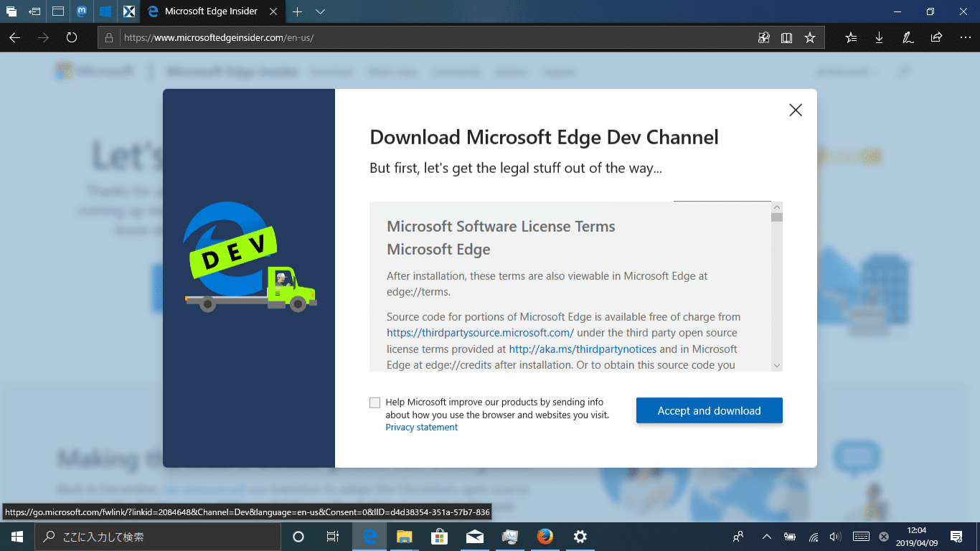Click the Cortana circle icon
Viewport: 980px width, 551px height.
(x=298, y=537)
